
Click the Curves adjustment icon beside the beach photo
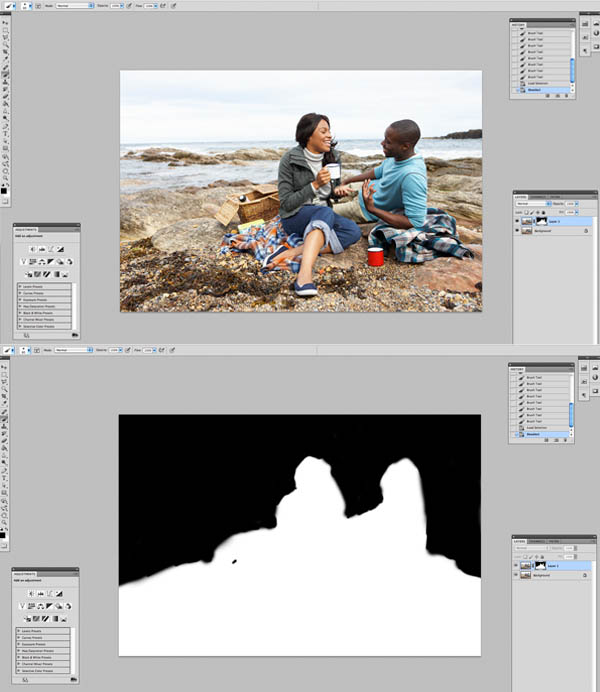coord(50,248)
